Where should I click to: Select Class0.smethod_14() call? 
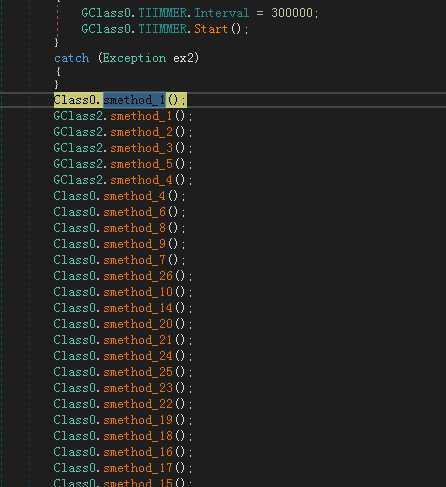(123, 308)
